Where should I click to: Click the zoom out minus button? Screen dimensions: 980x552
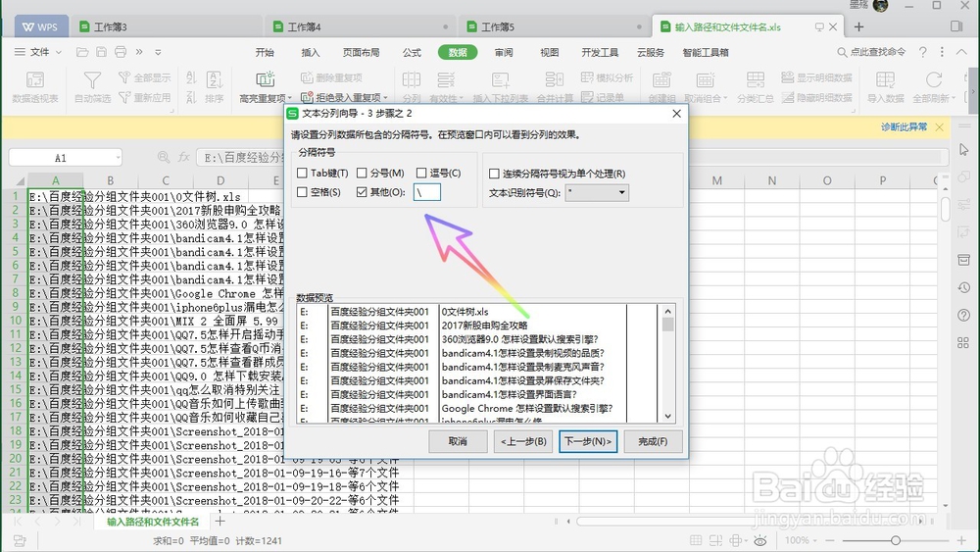pyautogui.click(x=830, y=540)
